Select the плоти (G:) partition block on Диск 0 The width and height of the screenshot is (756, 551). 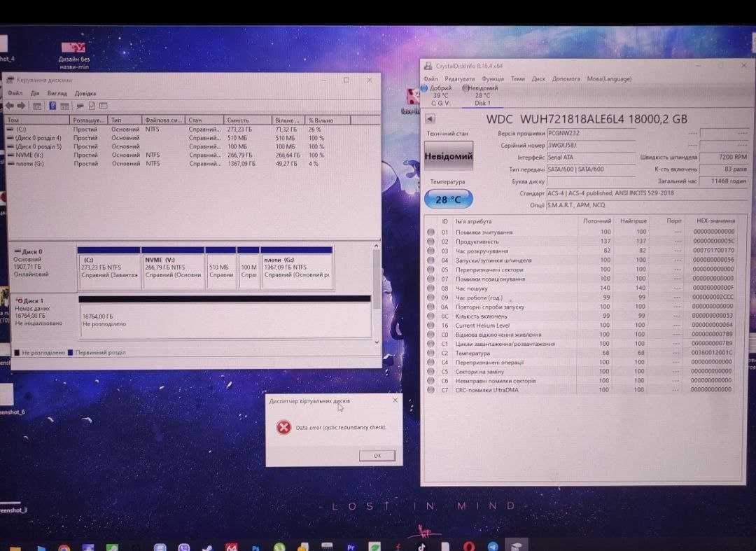tap(297, 269)
